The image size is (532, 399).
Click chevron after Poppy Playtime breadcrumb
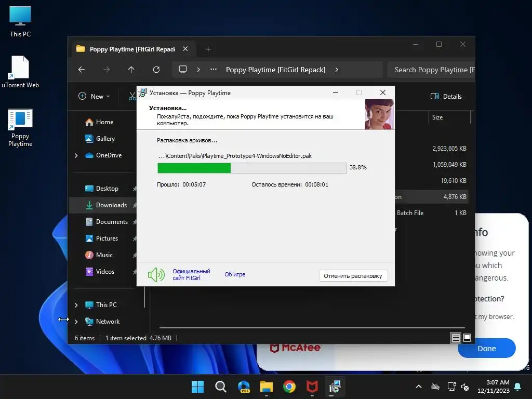[337, 70]
